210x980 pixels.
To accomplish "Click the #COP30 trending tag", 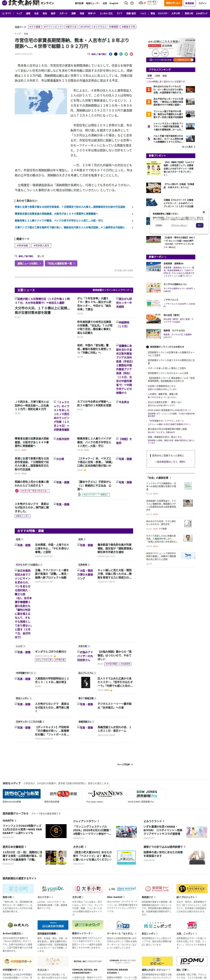I will click(85, 27).
